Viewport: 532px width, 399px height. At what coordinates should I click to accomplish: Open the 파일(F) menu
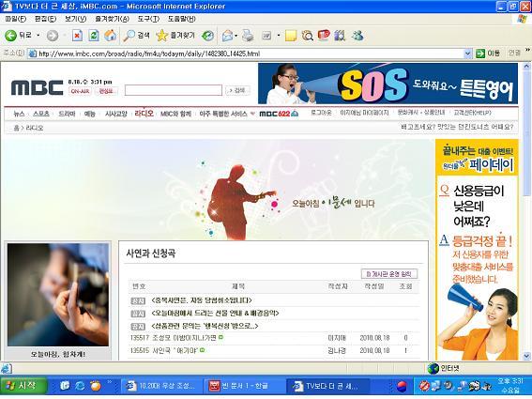click(x=16, y=19)
